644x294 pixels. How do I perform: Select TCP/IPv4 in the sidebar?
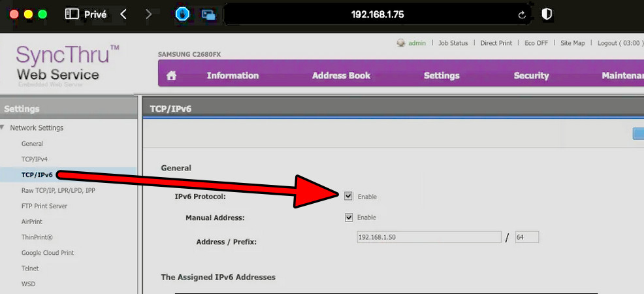pos(35,159)
